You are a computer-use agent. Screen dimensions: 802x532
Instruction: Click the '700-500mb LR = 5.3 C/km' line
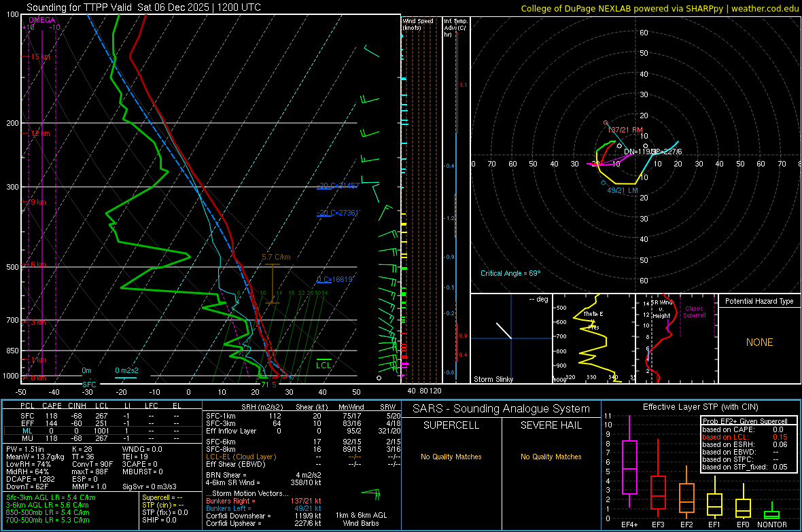click(48, 520)
